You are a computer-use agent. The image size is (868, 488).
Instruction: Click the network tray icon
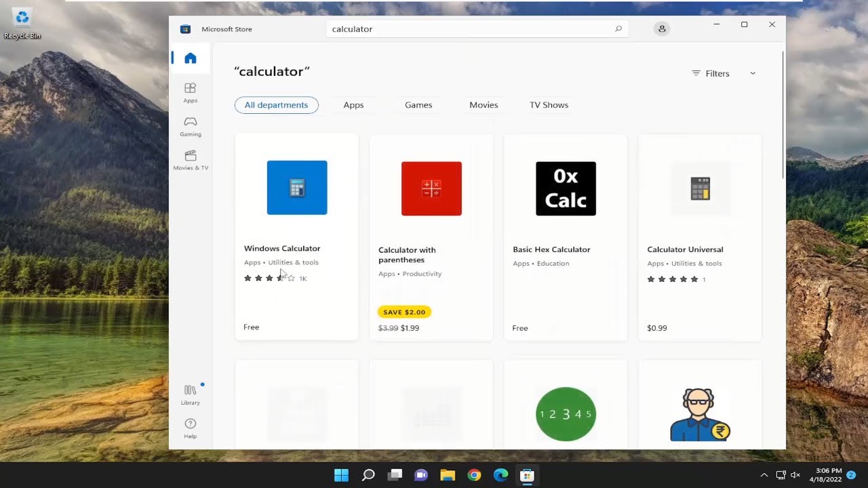pyautogui.click(x=781, y=475)
